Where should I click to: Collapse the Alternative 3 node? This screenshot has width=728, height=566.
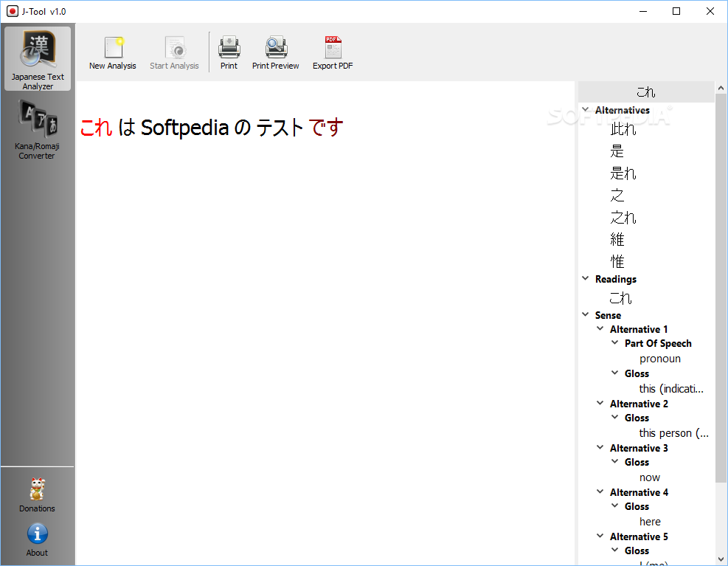pyautogui.click(x=600, y=446)
